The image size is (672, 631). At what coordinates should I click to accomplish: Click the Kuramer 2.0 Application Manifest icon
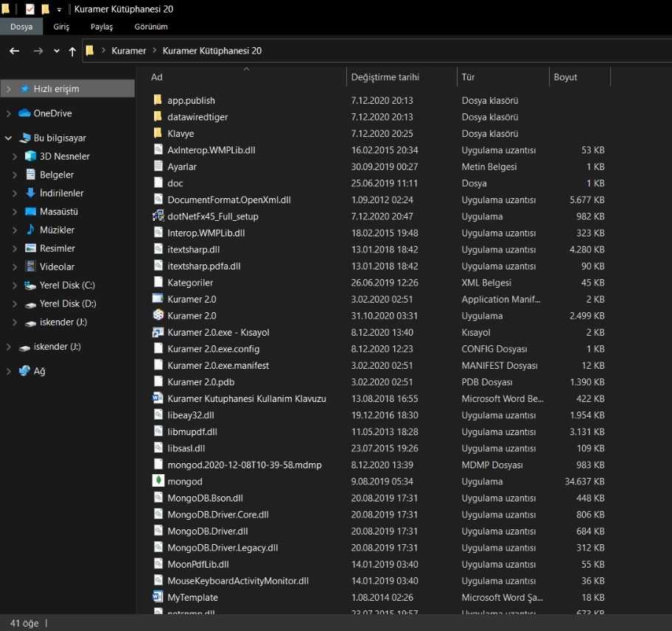(158, 299)
